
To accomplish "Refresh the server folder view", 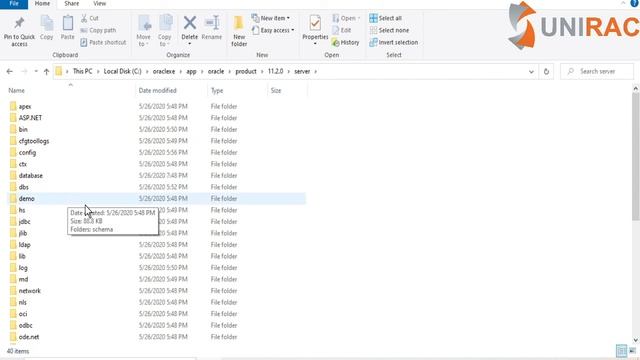I will tap(546, 71).
